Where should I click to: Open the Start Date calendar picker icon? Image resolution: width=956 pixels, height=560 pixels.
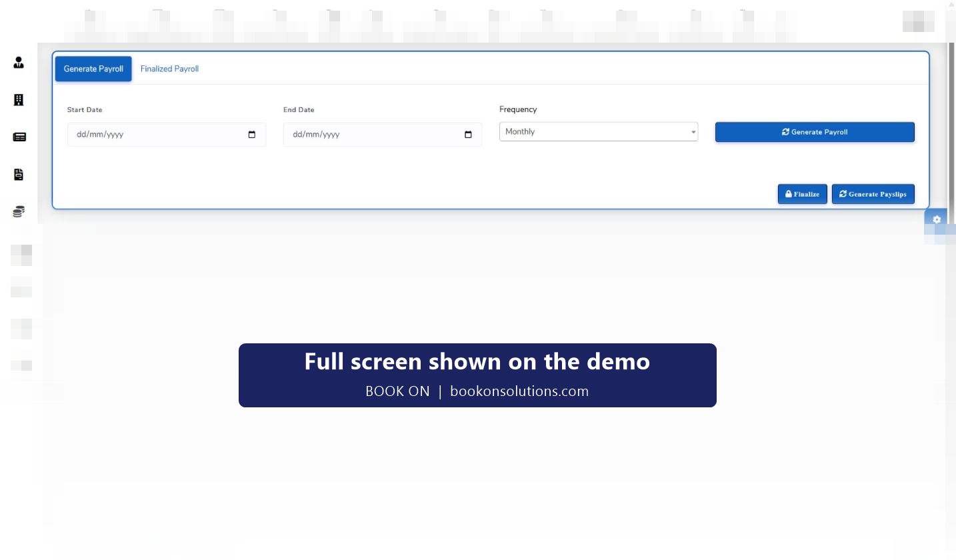(252, 135)
